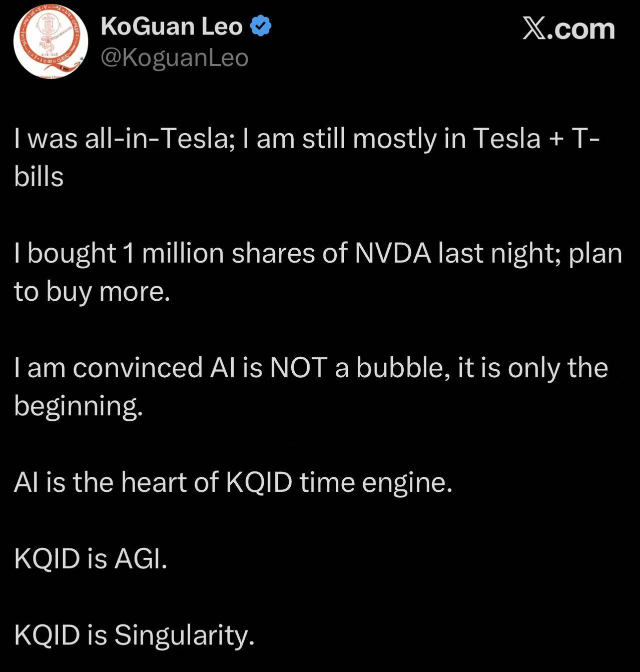The height and width of the screenshot is (672, 640).
Task: Click the word "beginning." in the post
Action: click(x=79, y=406)
